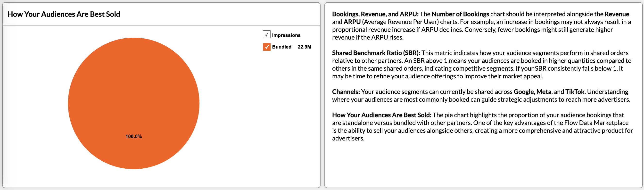This screenshot has width=644, height=190.
Task: Click the Impressions legend label
Action: [286, 35]
